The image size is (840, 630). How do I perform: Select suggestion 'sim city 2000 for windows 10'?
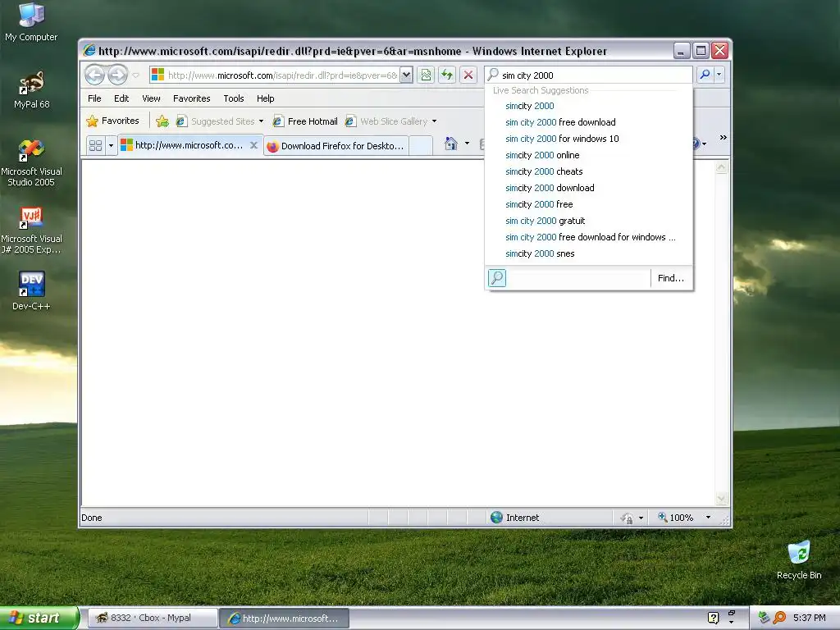[589, 139]
